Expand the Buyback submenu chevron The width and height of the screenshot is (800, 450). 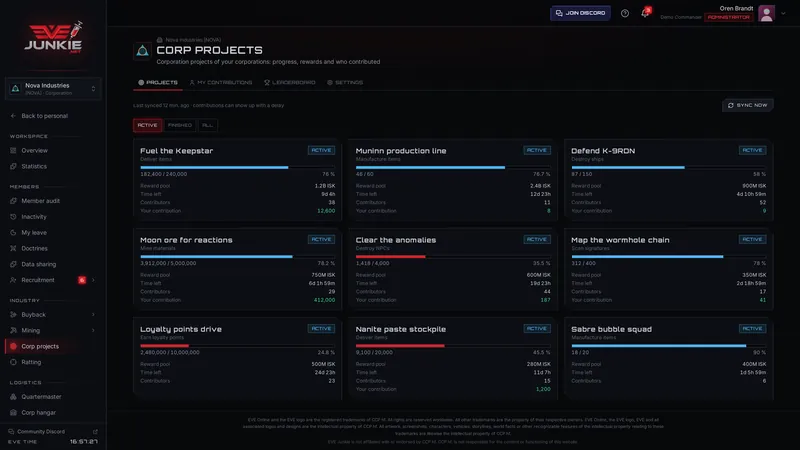tap(93, 315)
